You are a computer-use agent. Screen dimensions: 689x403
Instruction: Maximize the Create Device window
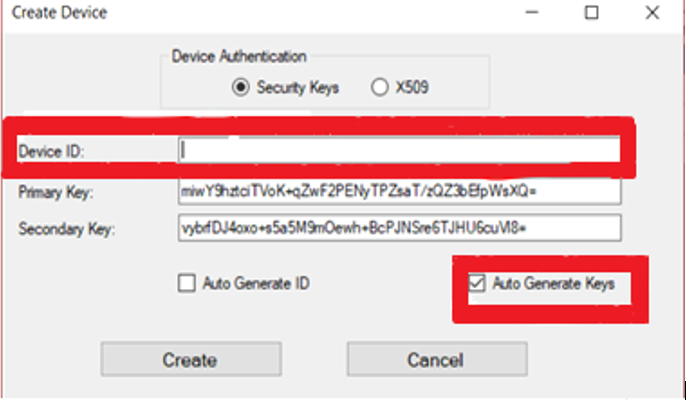tap(591, 12)
